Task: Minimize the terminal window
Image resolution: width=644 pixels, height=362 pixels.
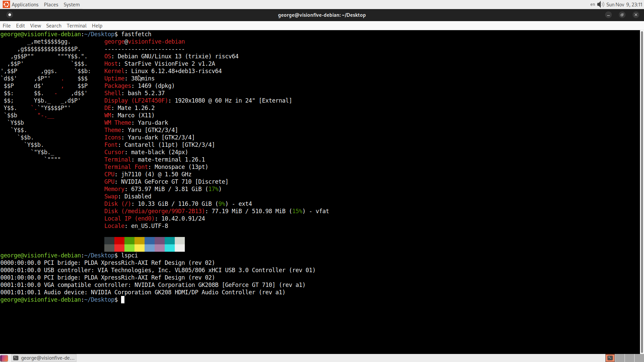Action: (608, 15)
